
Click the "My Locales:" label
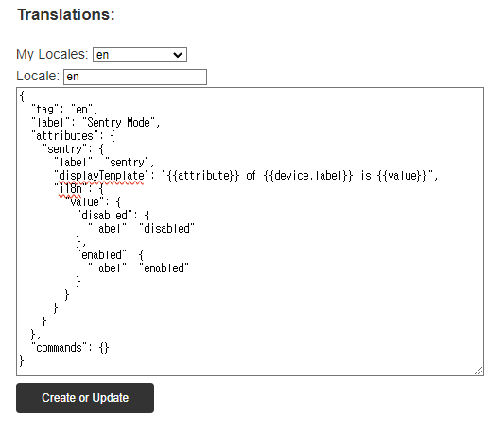coord(52,54)
